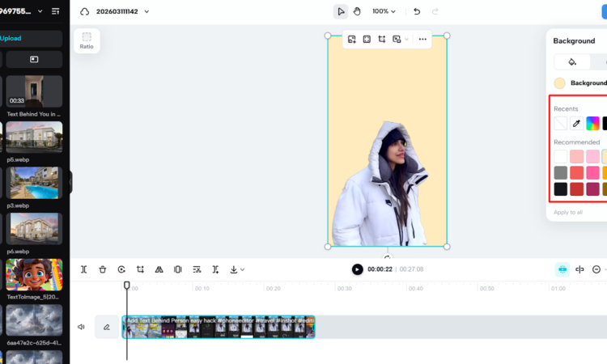Open the more options ellipsis above canvas

pyautogui.click(x=422, y=39)
